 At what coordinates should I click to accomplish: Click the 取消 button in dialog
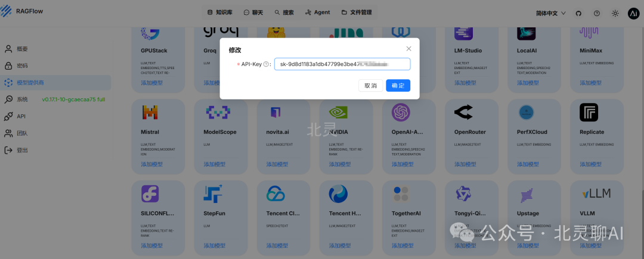(x=370, y=86)
